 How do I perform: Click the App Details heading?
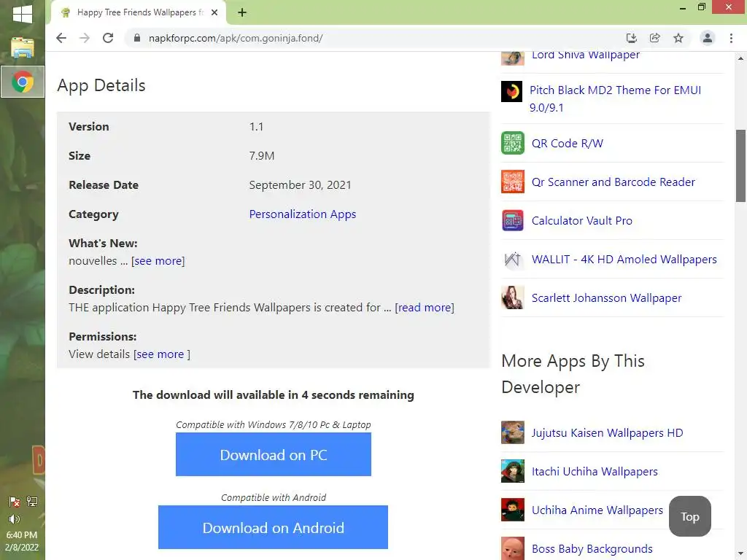pos(101,86)
